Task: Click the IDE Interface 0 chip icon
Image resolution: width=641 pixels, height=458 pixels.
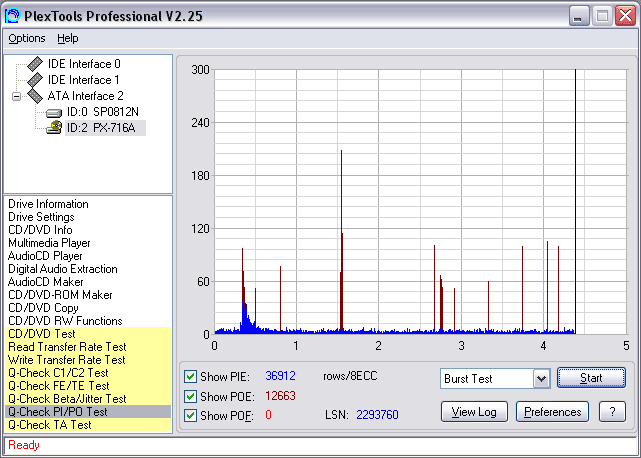Action: click(35, 64)
